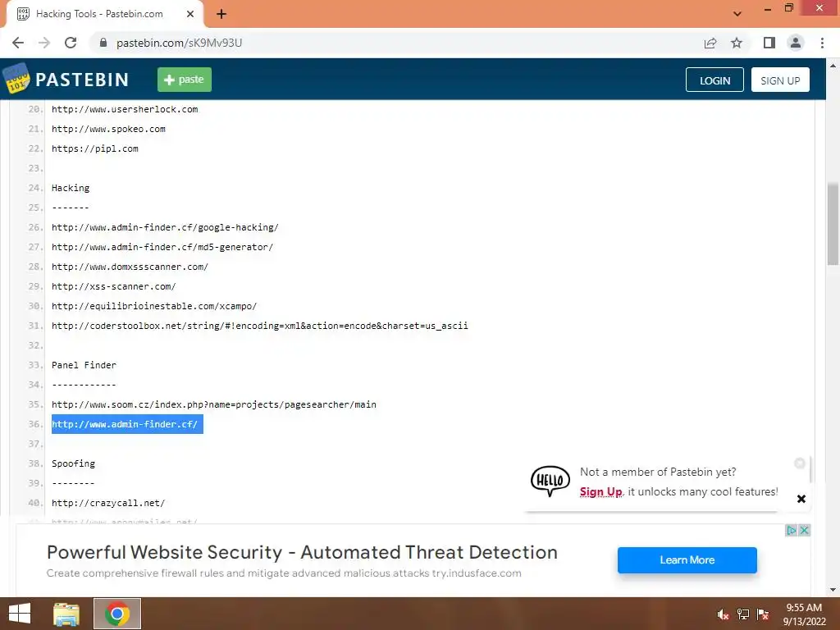Click the HELLO speech bubble icon

(550, 481)
